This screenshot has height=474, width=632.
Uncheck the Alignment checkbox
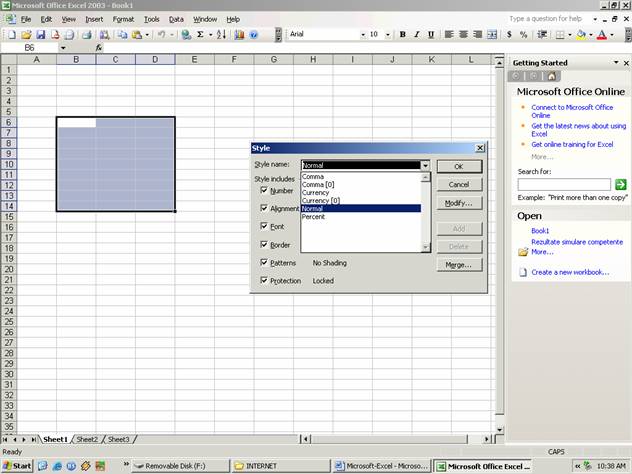coord(264,208)
